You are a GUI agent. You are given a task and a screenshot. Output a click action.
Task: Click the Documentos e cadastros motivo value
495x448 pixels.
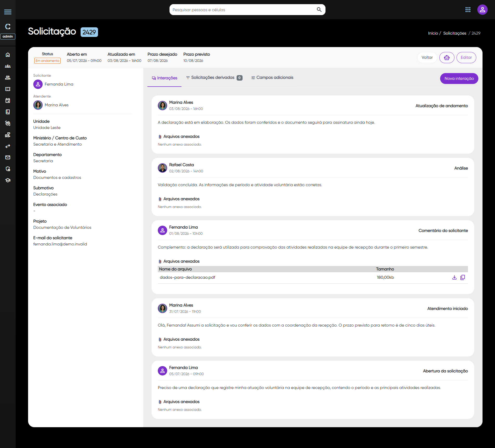57,178
